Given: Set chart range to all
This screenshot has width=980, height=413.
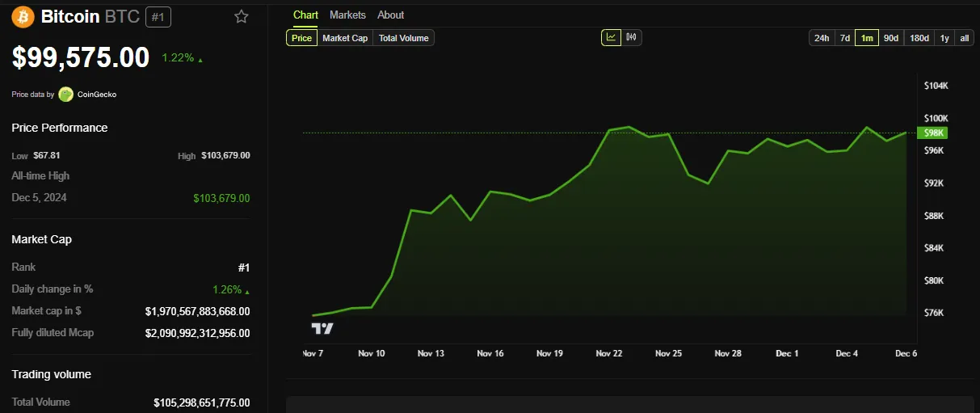Looking at the screenshot, I should tap(965, 38).
